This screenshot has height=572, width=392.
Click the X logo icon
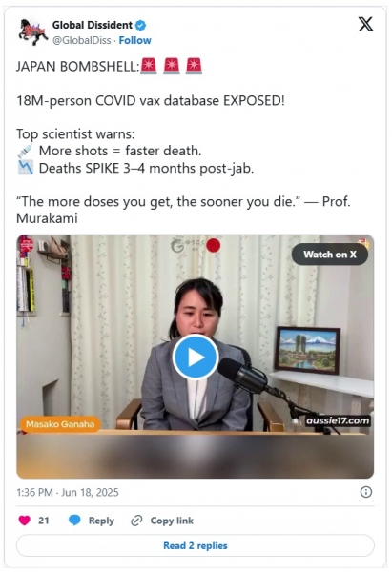365,25
